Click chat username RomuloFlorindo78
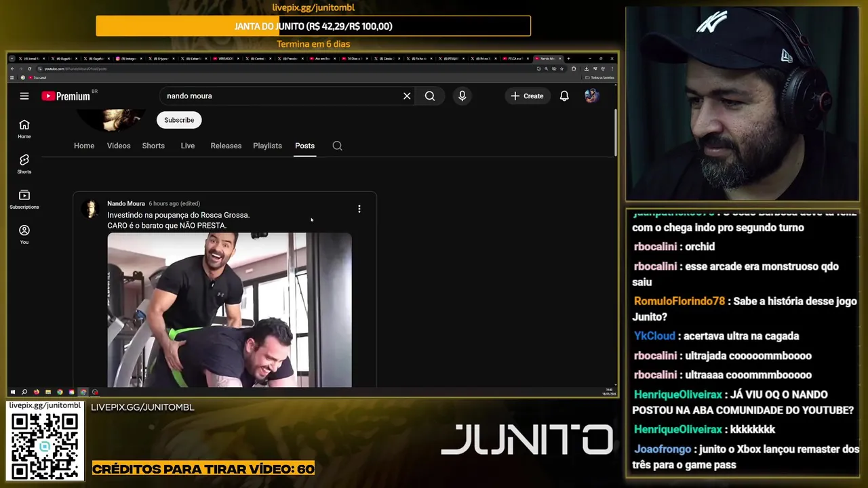This screenshot has height=488, width=868. pyautogui.click(x=679, y=302)
